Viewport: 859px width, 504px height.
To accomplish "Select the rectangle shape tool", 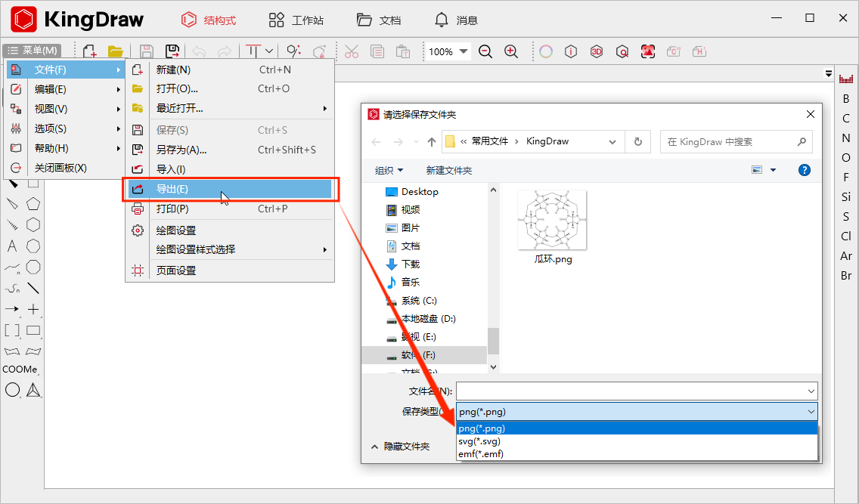I will [33, 330].
